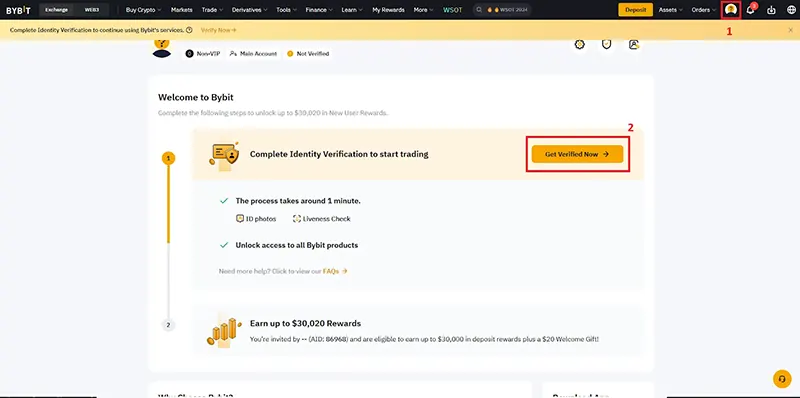The width and height of the screenshot is (800, 398).
Task: Click the settings gear icon near profile
Action: (579, 44)
